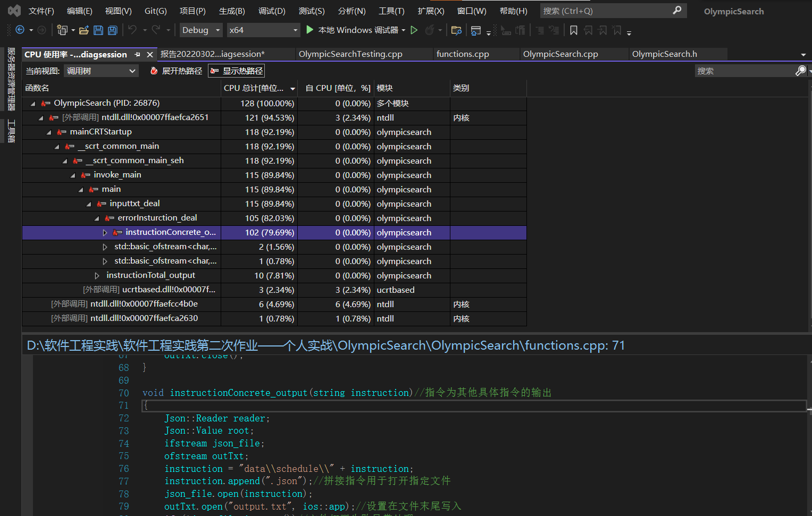Open the 调试(D) menu

point(272,11)
